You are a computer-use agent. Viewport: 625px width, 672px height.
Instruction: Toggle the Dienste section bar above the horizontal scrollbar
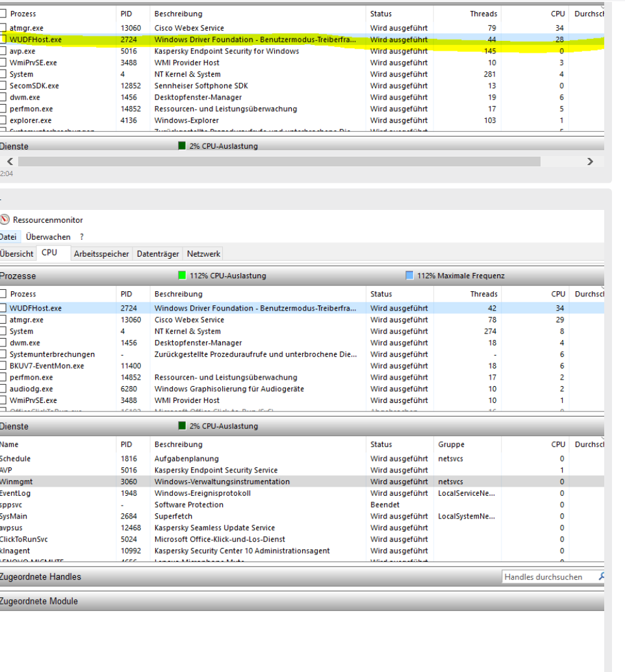click(x=302, y=146)
